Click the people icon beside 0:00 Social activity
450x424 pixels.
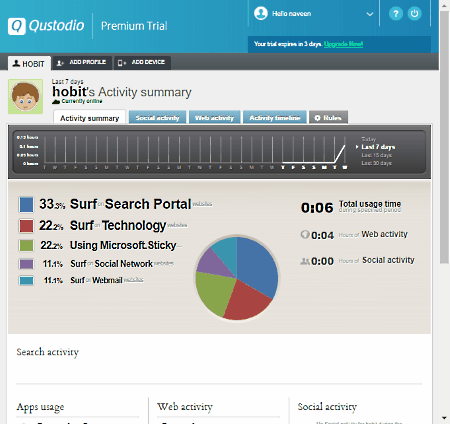(x=305, y=261)
